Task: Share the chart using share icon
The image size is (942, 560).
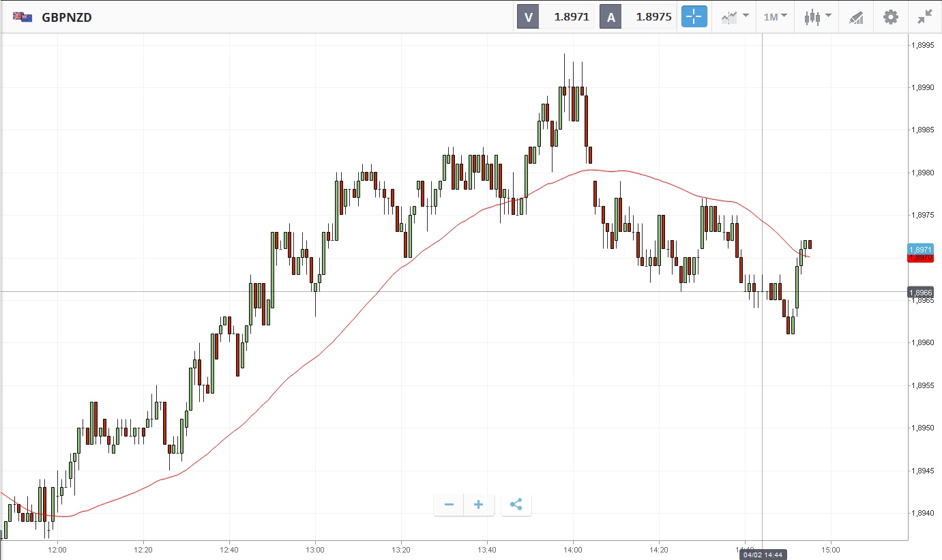Action: point(516,505)
